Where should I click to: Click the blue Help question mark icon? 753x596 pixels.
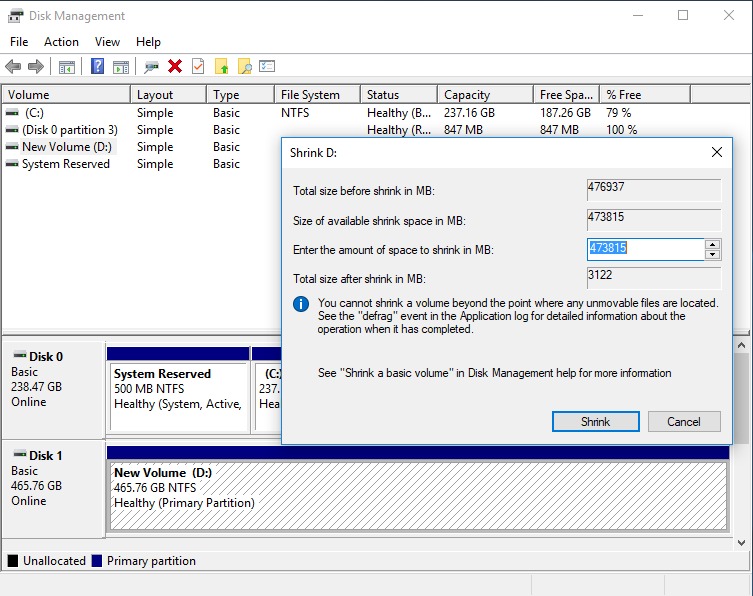(98, 67)
